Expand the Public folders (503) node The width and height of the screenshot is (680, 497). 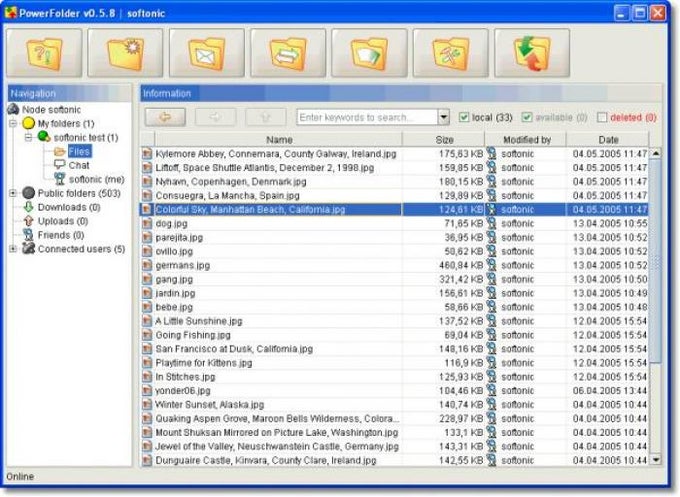[x=13, y=193]
